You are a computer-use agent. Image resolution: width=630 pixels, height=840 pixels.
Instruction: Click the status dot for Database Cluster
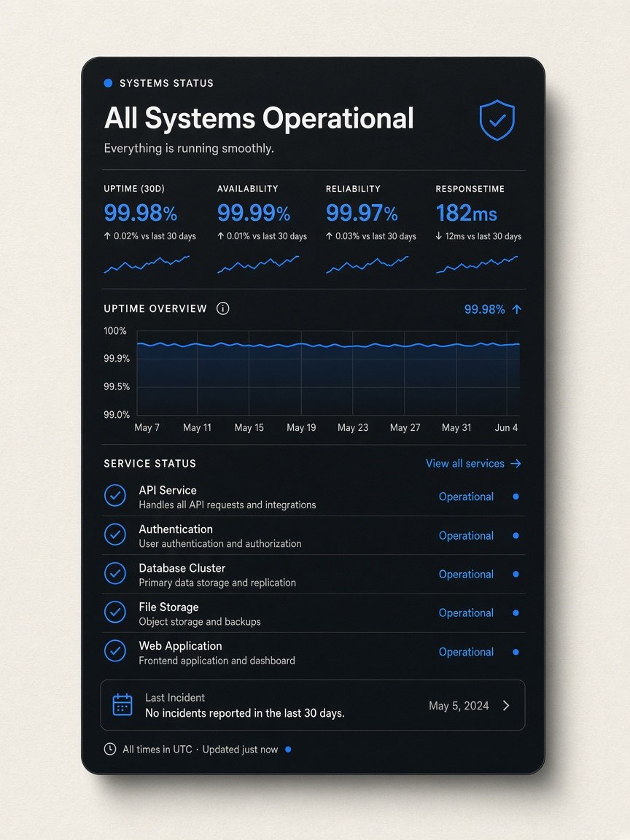pos(516,575)
